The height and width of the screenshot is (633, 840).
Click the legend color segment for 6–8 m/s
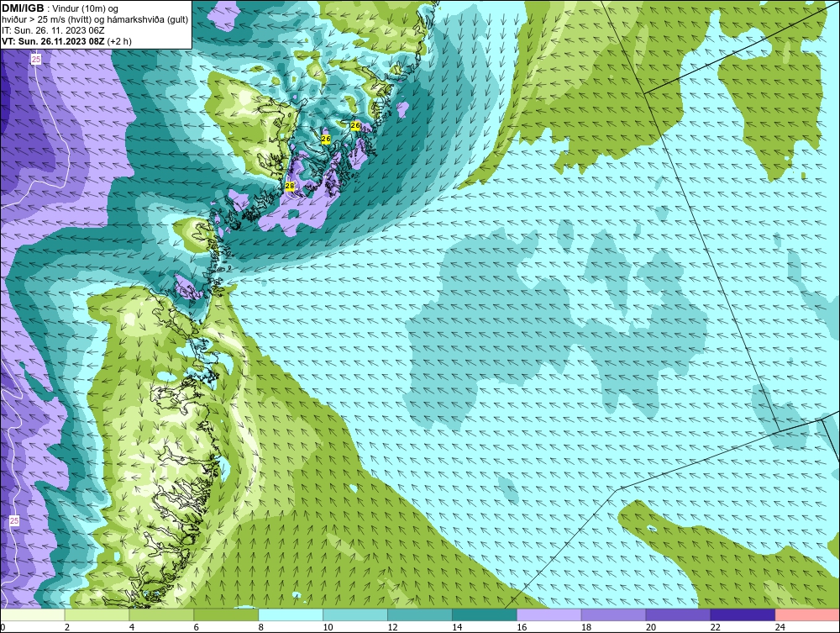226,615
